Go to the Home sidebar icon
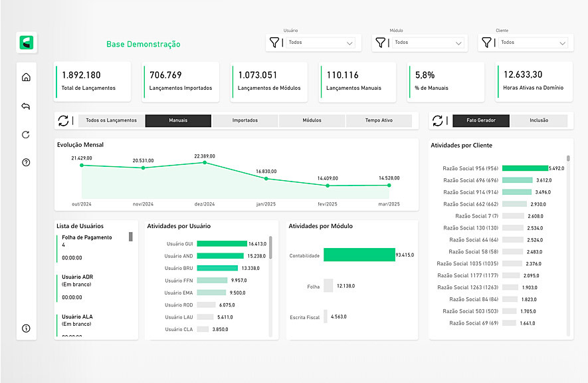Image resolution: width=588 pixels, height=383 pixels. click(x=27, y=77)
